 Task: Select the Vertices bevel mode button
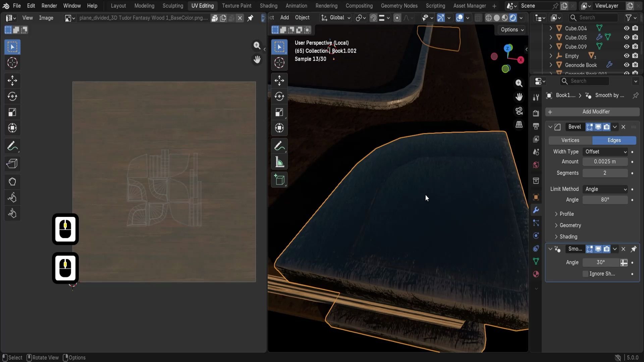[570, 140]
